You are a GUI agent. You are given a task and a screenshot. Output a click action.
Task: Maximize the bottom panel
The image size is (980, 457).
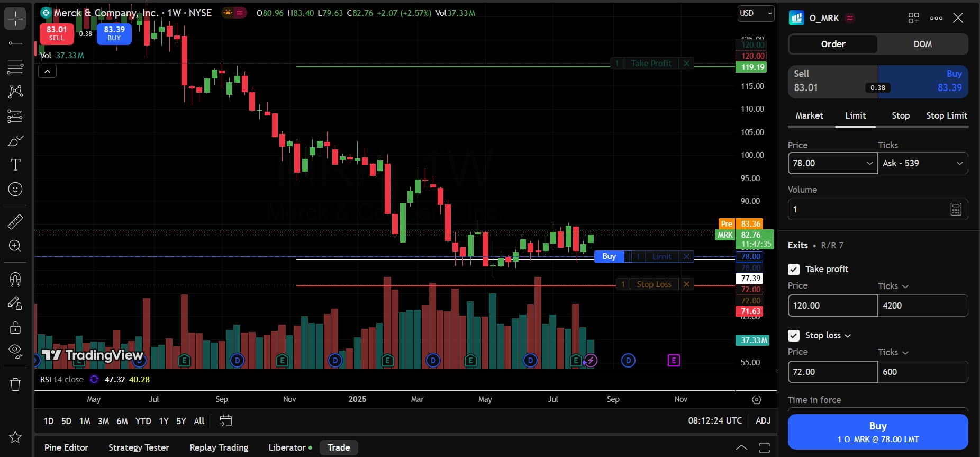pos(765,448)
